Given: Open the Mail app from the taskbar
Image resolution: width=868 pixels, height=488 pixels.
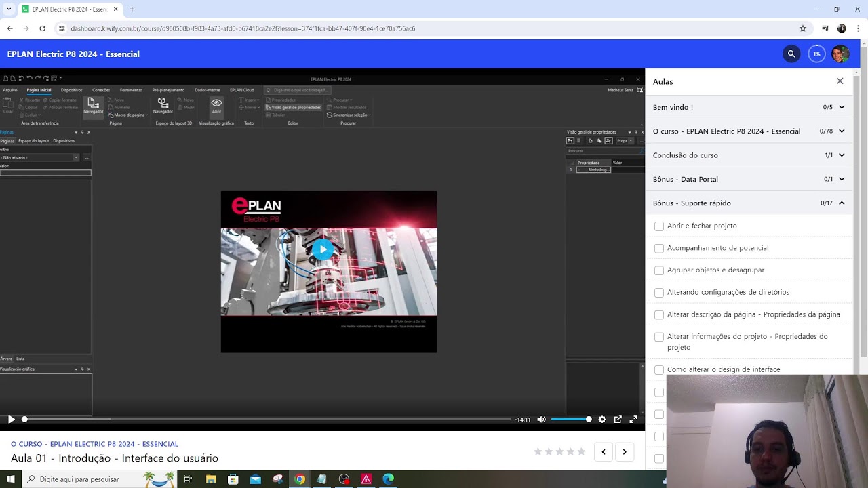Looking at the screenshot, I should pyautogui.click(x=255, y=479).
